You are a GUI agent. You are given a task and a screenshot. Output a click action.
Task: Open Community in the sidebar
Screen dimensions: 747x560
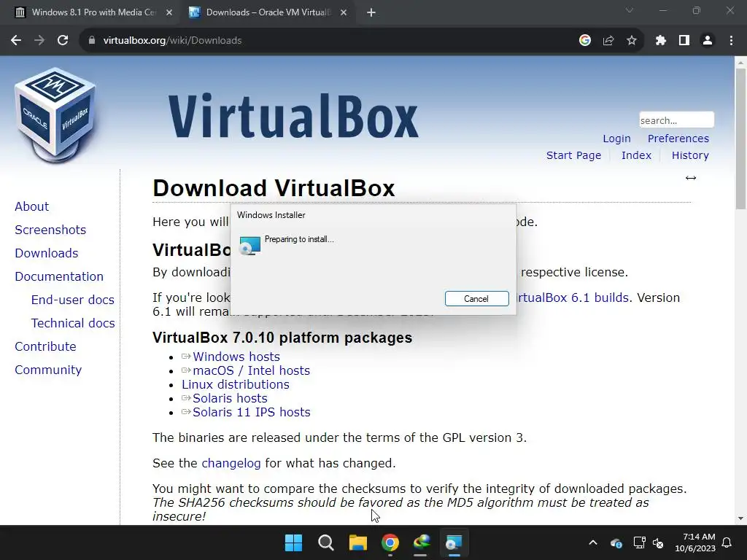point(48,370)
